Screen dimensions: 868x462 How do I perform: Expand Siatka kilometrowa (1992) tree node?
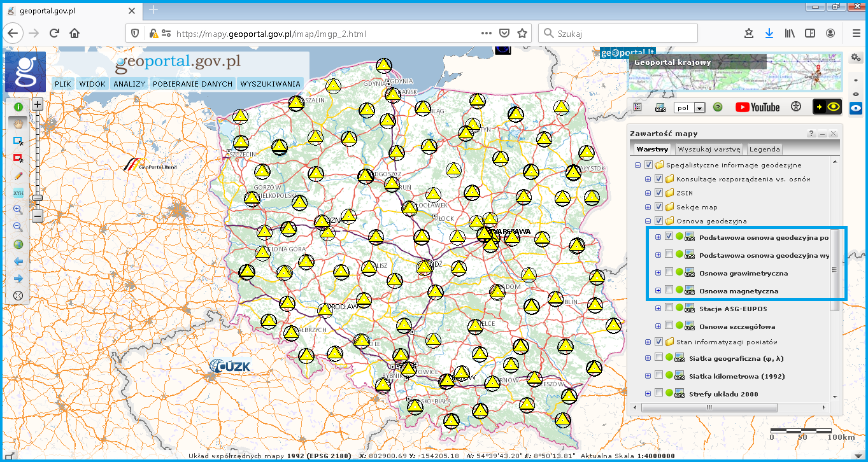click(x=648, y=375)
